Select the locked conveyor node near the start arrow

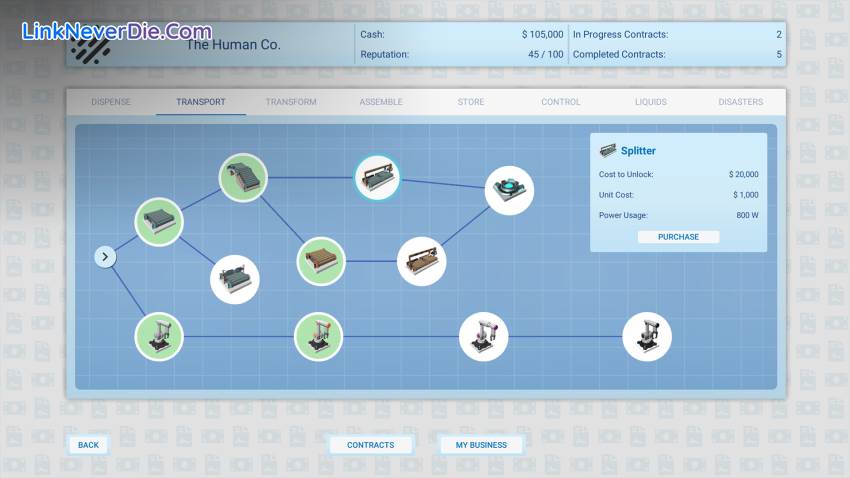click(235, 280)
